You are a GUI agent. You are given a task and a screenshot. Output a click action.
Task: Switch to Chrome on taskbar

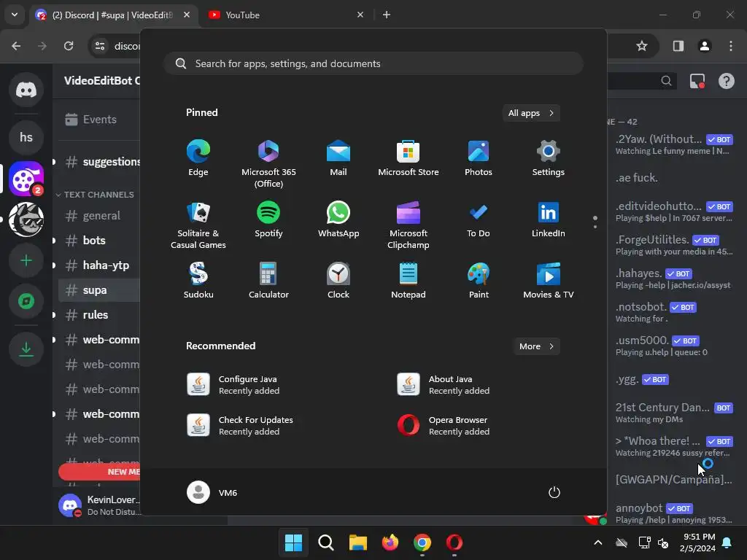[x=422, y=542]
